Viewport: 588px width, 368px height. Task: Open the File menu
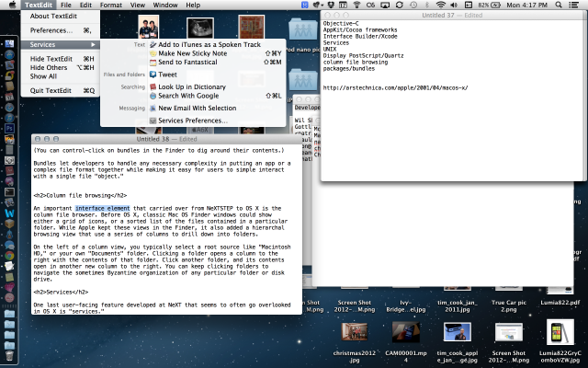coord(66,5)
